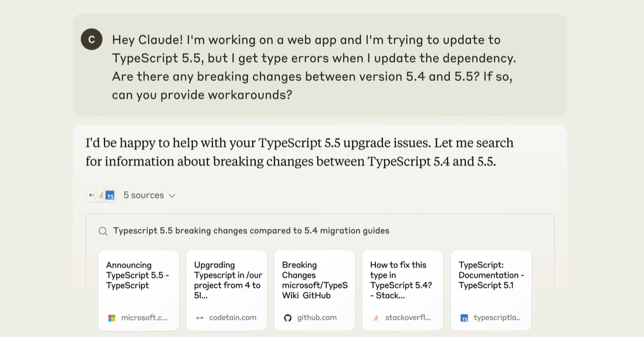Click the search query text about migration guides

(x=251, y=231)
